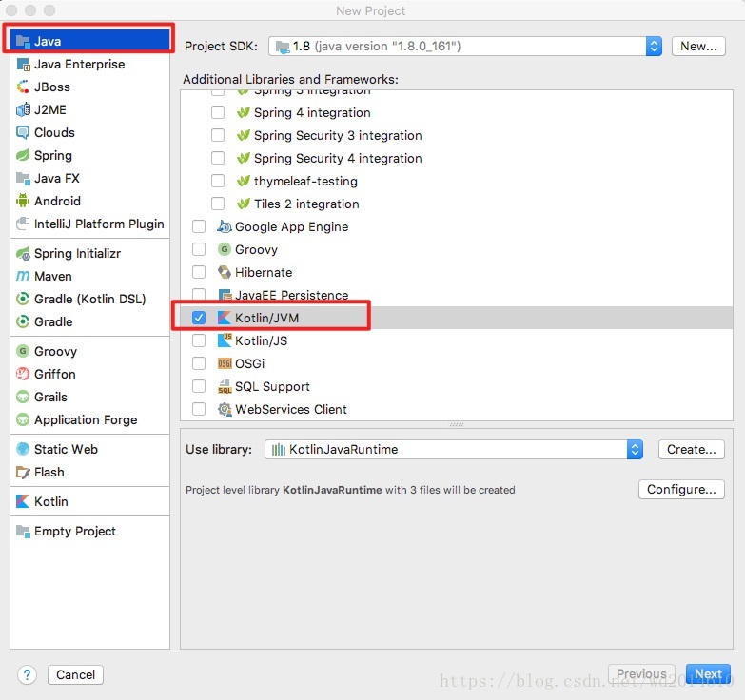Click the Cancel button
This screenshot has width=745, height=700.
tap(75, 675)
